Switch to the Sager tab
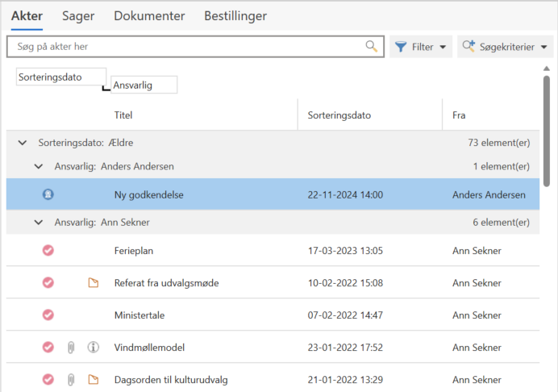Image resolution: width=558 pixels, height=392 pixels. pyautogui.click(x=78, y=15)
